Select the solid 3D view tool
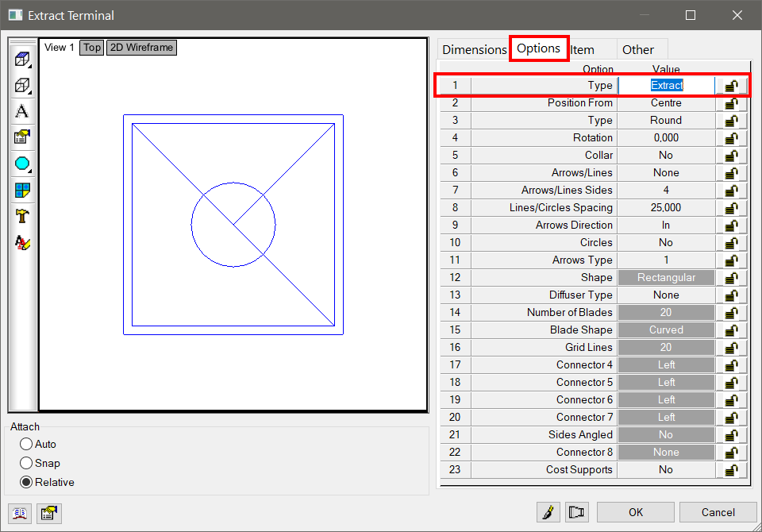 click(21, 58)
